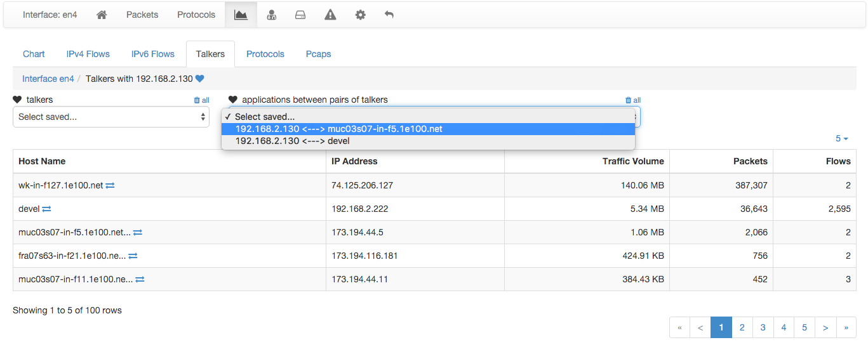Toggle the heart next to 192.168.2.130
The image size is (868, 347).
tap(199, 79)
